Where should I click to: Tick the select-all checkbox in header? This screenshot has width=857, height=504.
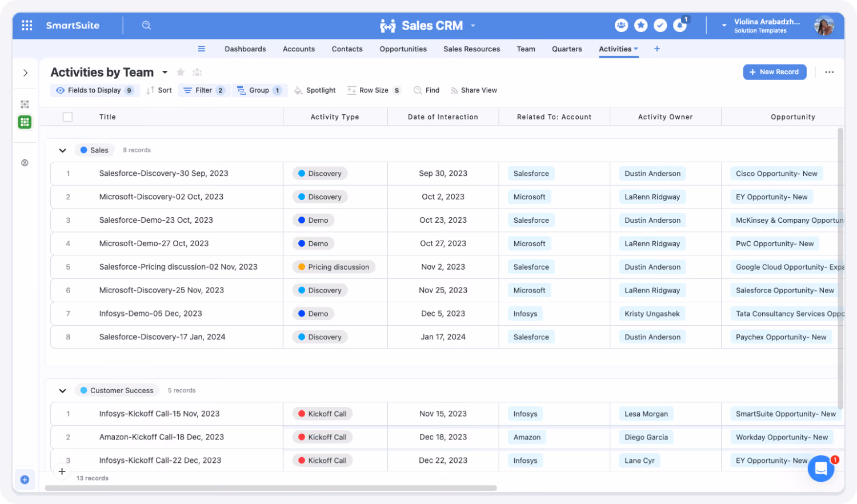67,117
